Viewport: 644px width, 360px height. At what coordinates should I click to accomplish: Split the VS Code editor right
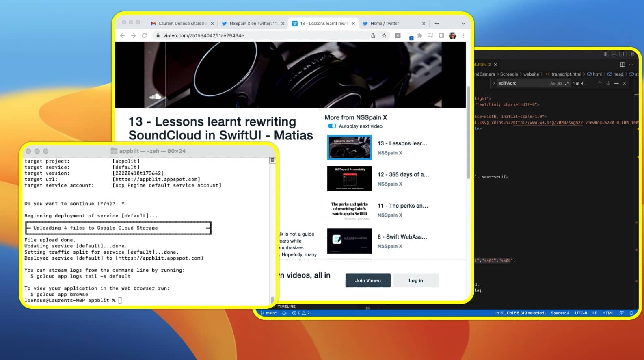pyautogui.click(x=622, y=64)
